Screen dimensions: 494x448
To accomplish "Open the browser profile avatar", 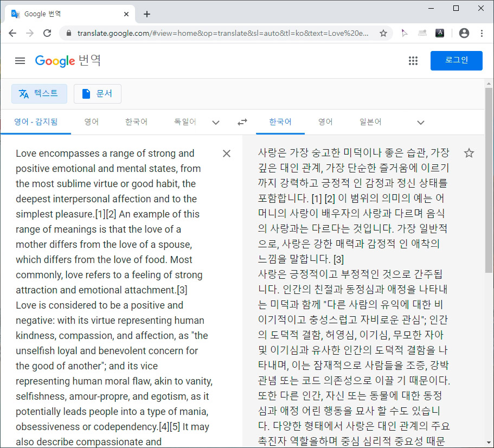I will (x=464, y=33).
